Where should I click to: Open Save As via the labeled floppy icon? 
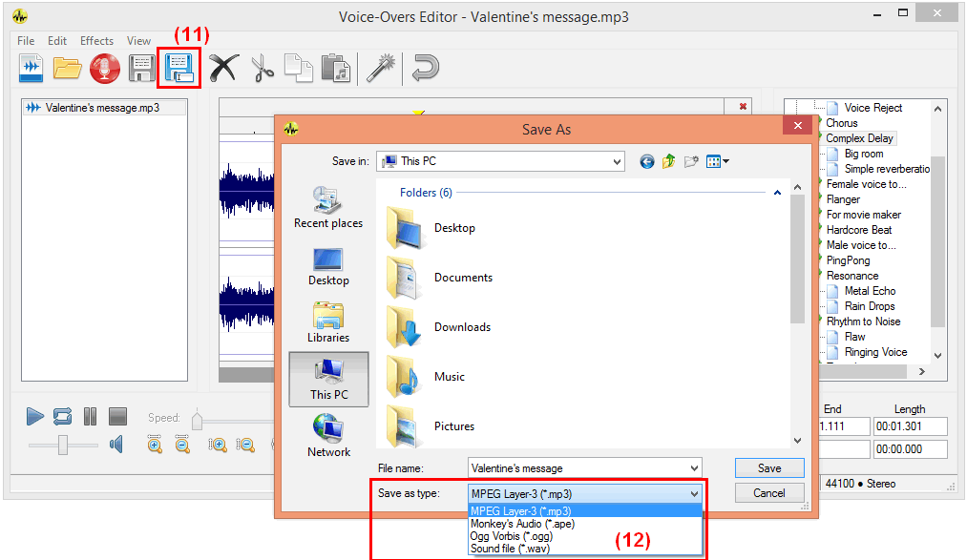(179, 68)
